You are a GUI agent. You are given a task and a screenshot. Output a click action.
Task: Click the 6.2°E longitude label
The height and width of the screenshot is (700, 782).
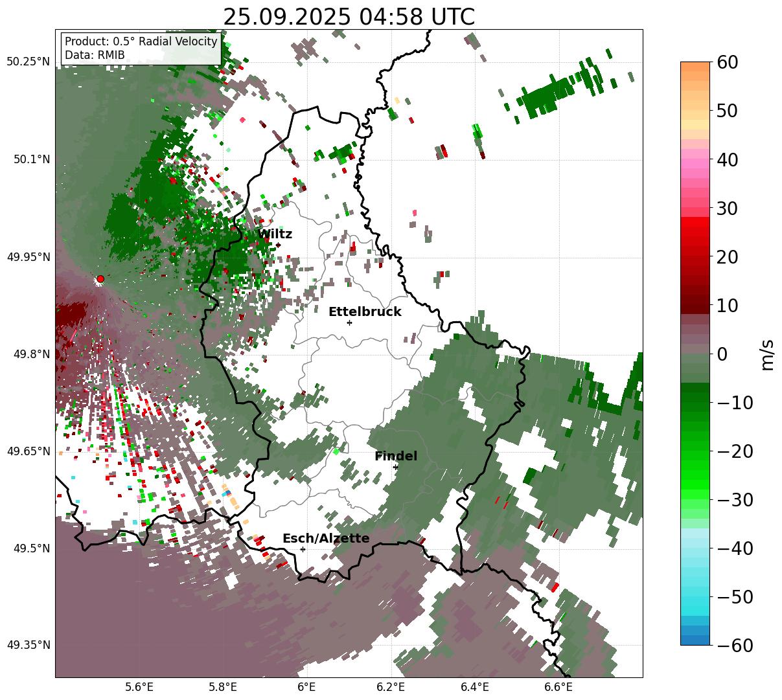391,686
